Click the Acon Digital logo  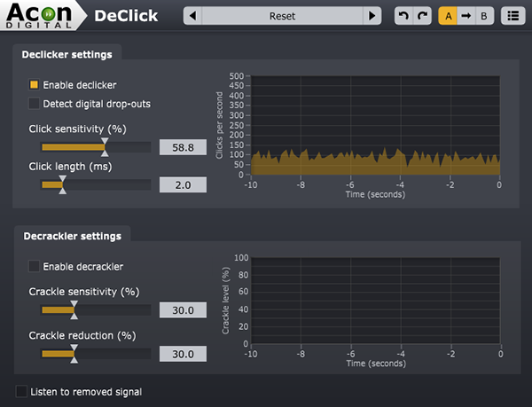40,15
